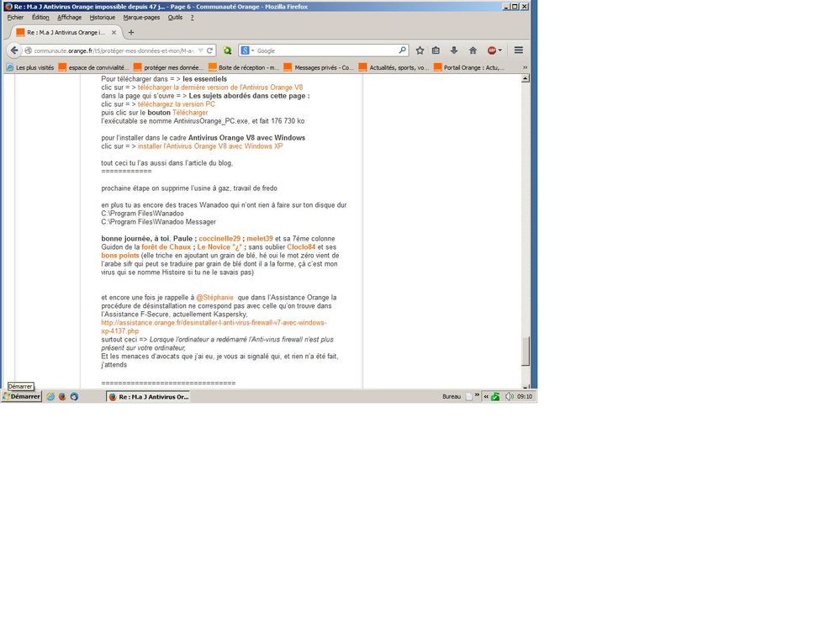Follow the bons points link
Image resolution: width=840 pixels, height=630 pixels.
[x=120, y=256]
